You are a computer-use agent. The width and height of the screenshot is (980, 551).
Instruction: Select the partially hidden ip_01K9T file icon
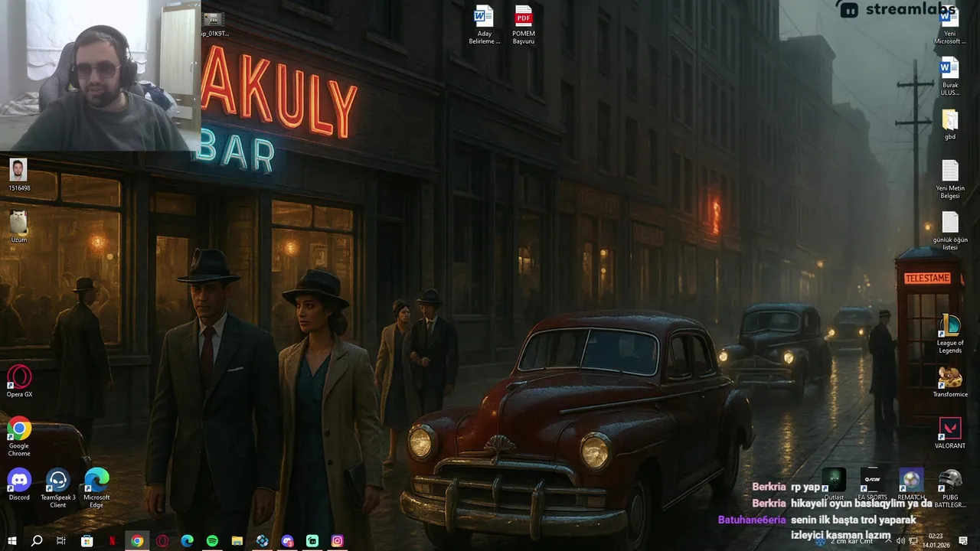click(x=213, y=24)
